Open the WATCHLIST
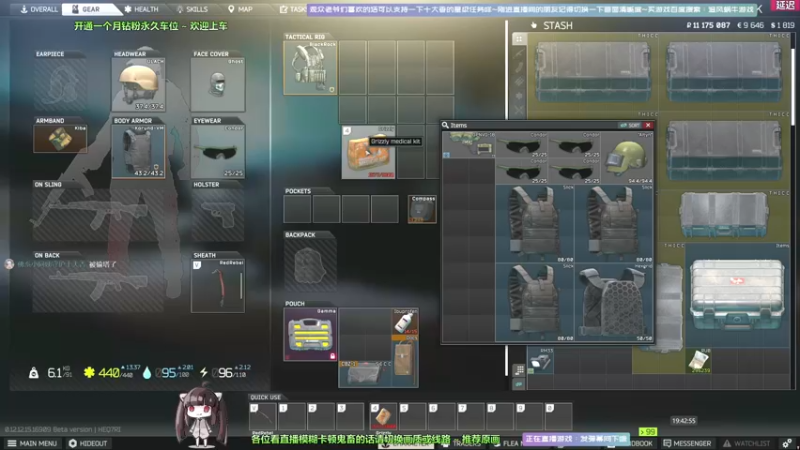The height and width of the screenshot is (450, 800). click(x=745, y=443)
